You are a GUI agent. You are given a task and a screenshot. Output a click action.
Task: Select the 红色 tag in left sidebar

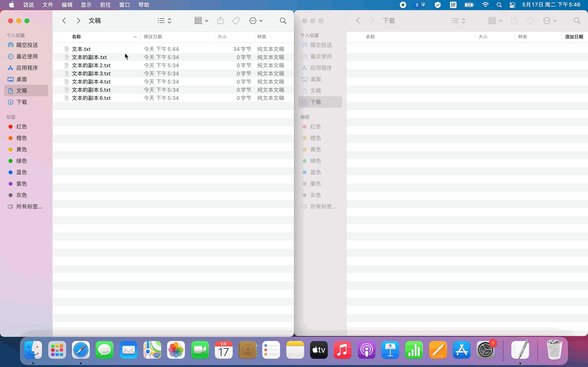pos(21,126)
